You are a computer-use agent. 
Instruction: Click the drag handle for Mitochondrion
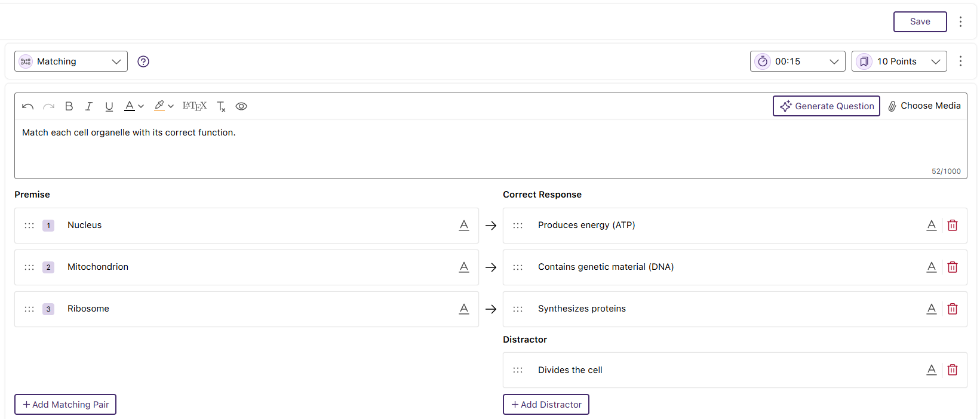29,267
